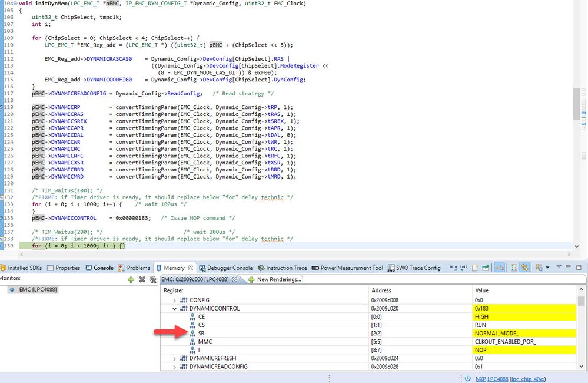Viewport: 588px width, 383px height.
Task: Switch to the Installed SDKs tab
Action: pos(21,268)
